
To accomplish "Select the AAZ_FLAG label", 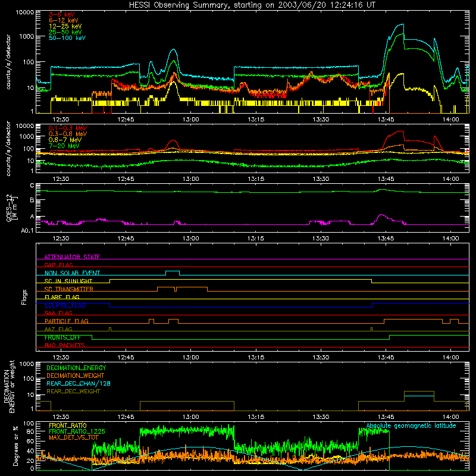I will point(58,329).
